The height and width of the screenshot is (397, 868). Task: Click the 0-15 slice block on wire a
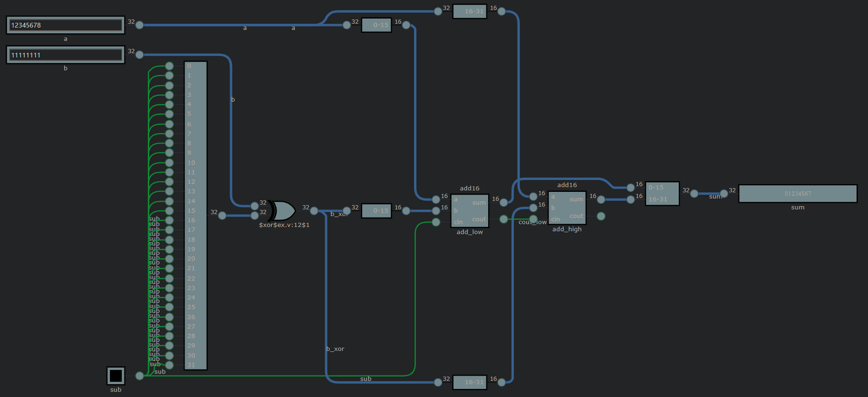(376, 25)
